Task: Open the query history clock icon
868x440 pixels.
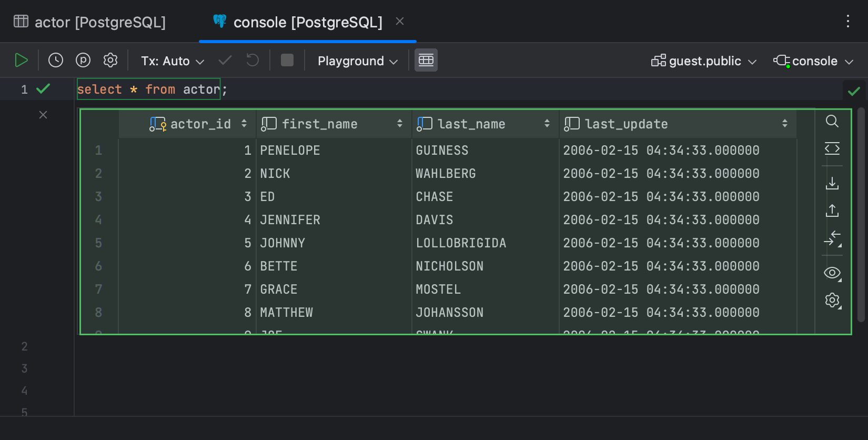Action: 56,61
